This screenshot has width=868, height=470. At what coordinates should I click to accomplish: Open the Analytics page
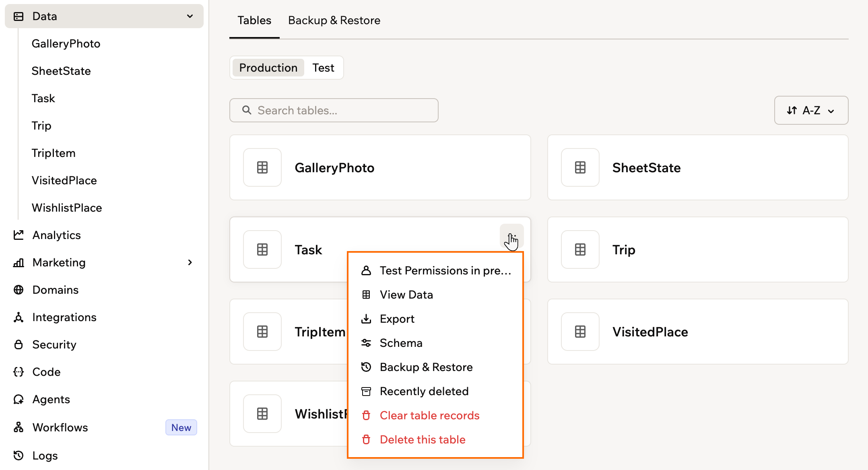[56, 235]
